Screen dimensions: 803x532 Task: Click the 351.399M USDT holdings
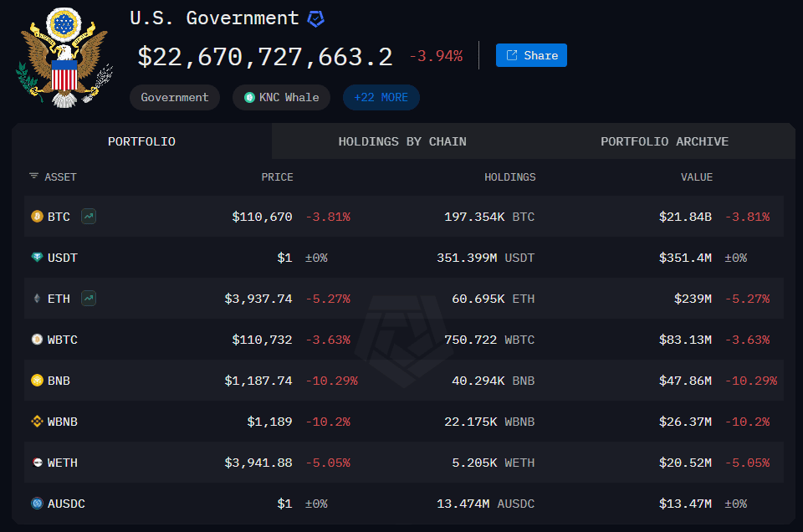(485, 258)
